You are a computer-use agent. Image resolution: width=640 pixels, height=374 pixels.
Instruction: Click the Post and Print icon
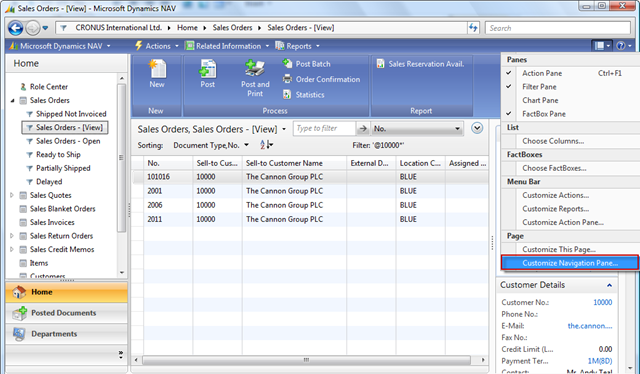click(255, 68)
